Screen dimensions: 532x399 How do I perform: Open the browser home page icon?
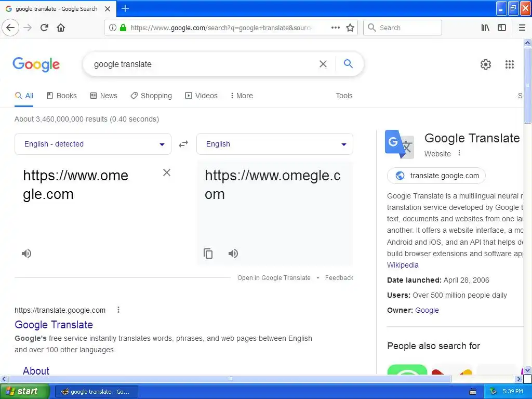(x=61, y=28)
